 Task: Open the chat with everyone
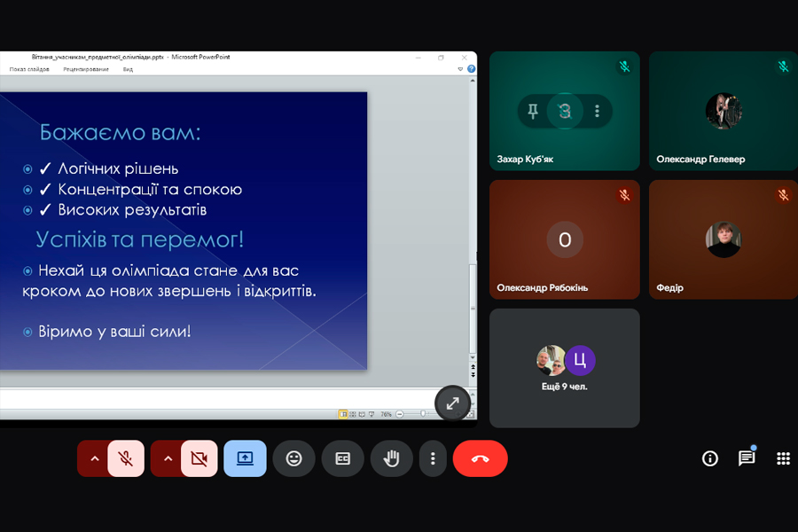tap(747, 458)
